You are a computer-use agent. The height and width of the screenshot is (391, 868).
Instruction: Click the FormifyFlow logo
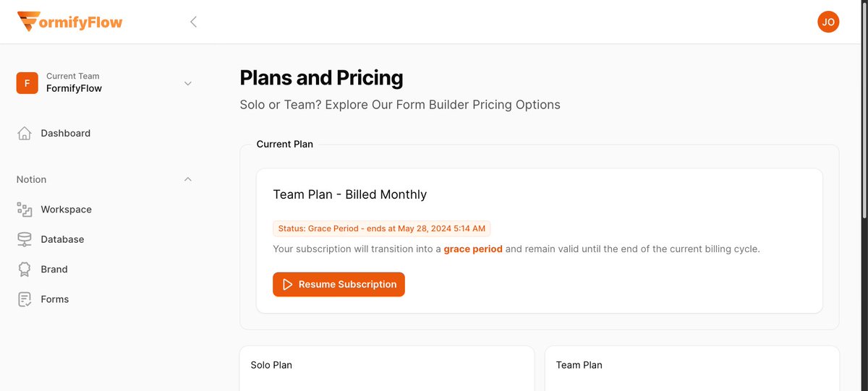(70, 22)
